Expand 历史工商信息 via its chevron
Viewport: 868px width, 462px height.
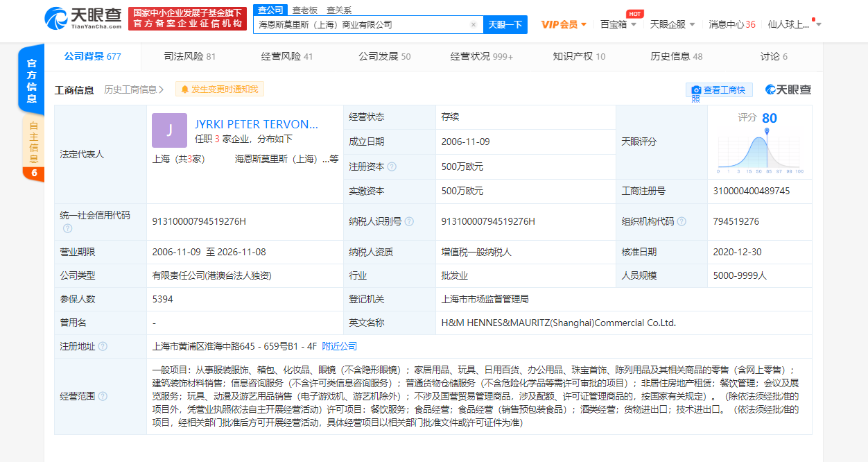[161, 89]
